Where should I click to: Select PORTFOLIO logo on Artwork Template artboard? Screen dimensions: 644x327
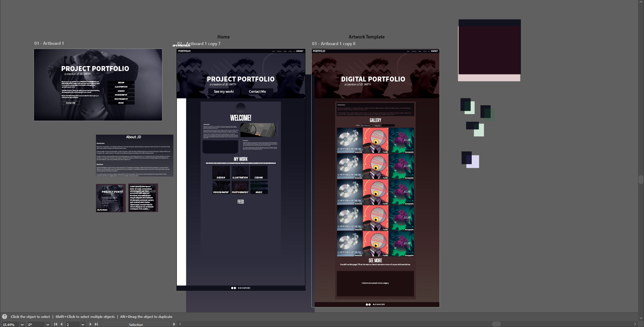319,51
